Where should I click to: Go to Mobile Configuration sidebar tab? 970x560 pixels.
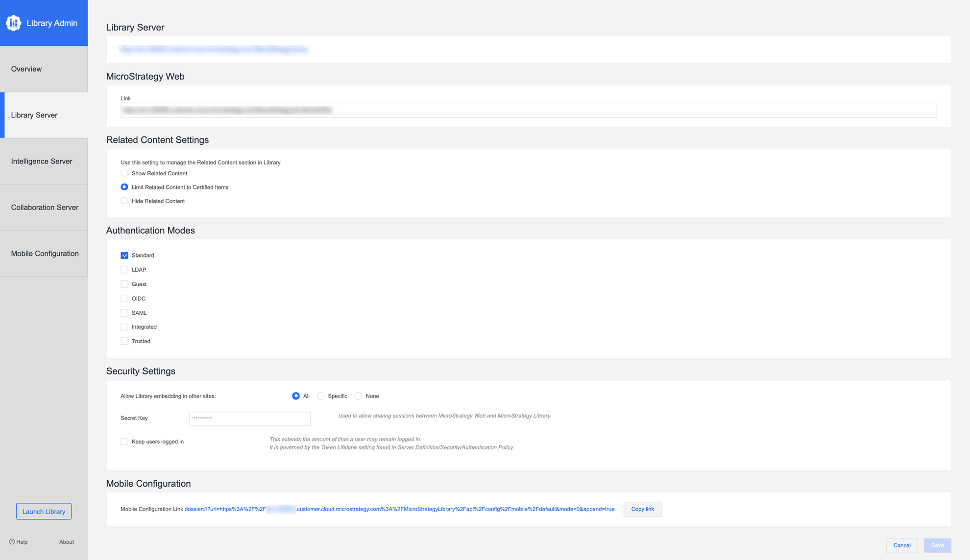45,254
